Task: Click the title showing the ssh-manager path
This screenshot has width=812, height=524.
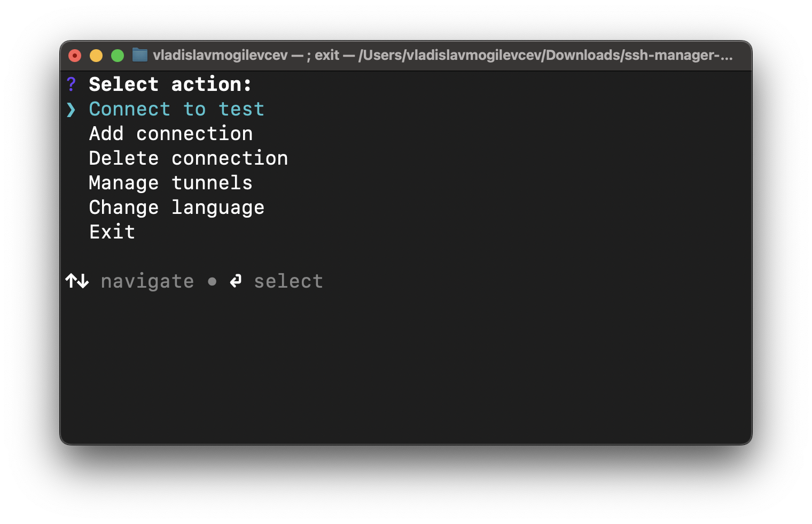Action: [x=443, y=55]
